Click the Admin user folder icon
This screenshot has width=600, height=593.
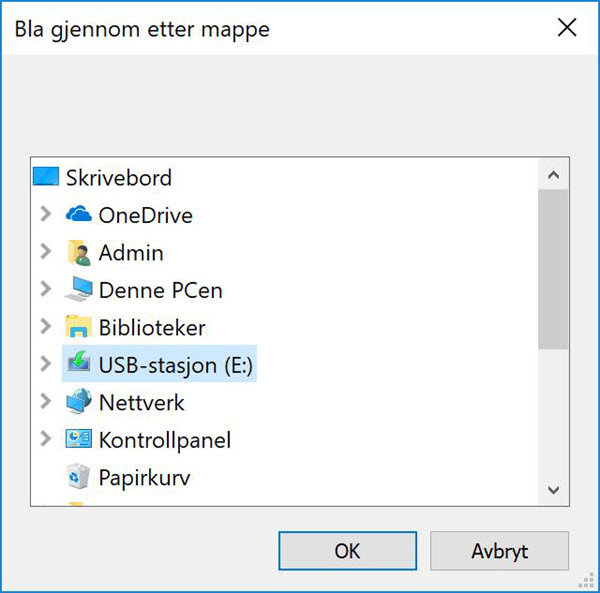pyautogui.click(x=78, y=253)
